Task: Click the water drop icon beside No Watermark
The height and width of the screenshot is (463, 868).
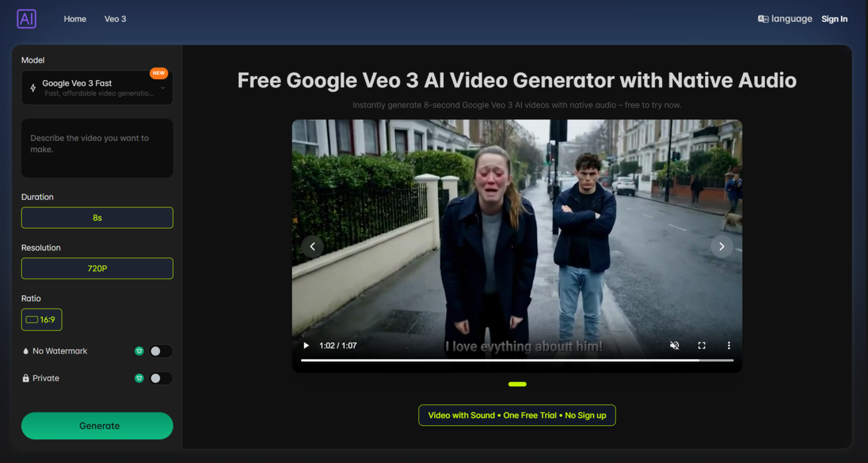Action: click(26, 351)
